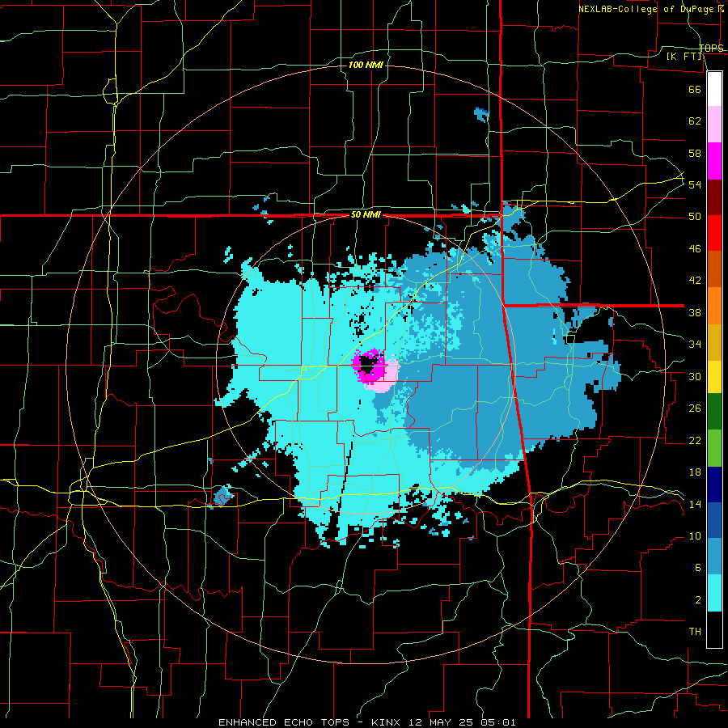
Task: Click the medium blue 10 legend swatch
Action: pyautogui.click(x=714, y=520)
